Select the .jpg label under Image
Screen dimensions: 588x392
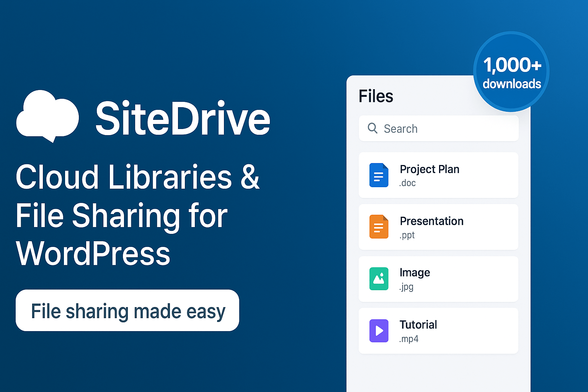point(407,287)
